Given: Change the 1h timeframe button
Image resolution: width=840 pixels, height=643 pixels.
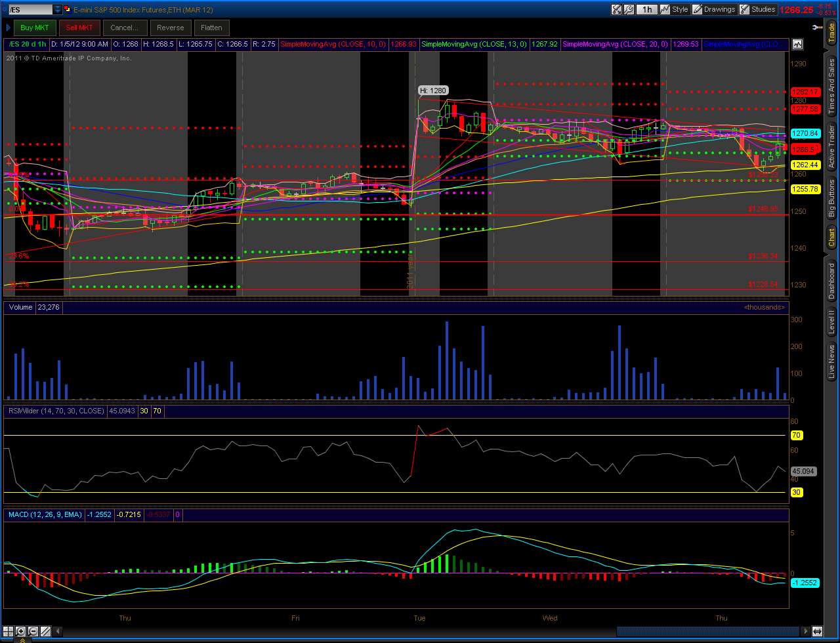Looking at the screenshot, I should pos(647,9).
